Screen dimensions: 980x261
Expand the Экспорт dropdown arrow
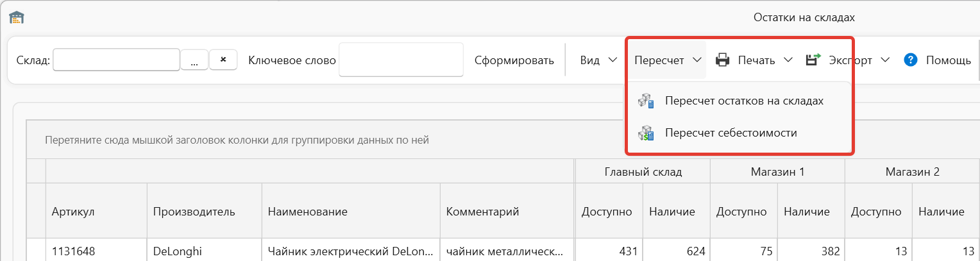(886, 60)
